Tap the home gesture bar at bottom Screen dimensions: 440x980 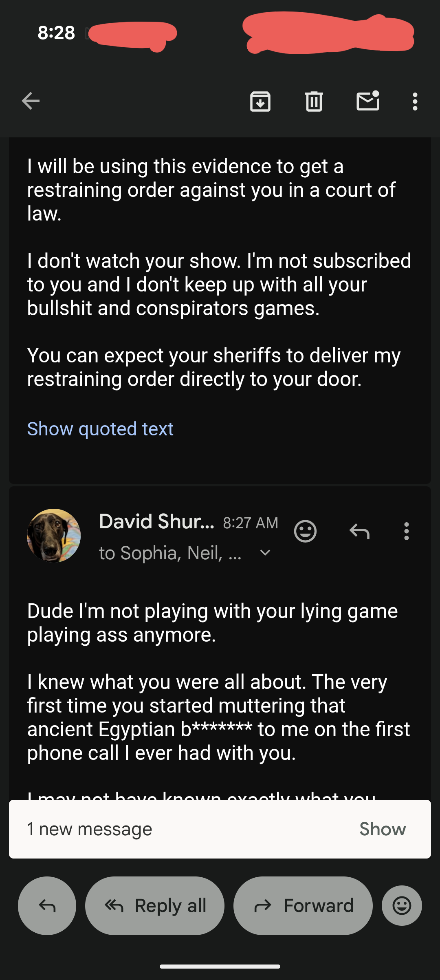tap(220, 966)
